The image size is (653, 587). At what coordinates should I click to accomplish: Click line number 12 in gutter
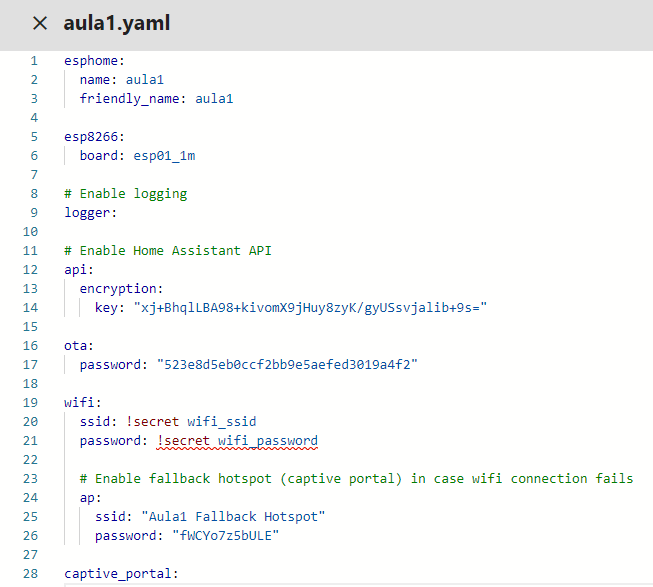(x=30, y=270)
